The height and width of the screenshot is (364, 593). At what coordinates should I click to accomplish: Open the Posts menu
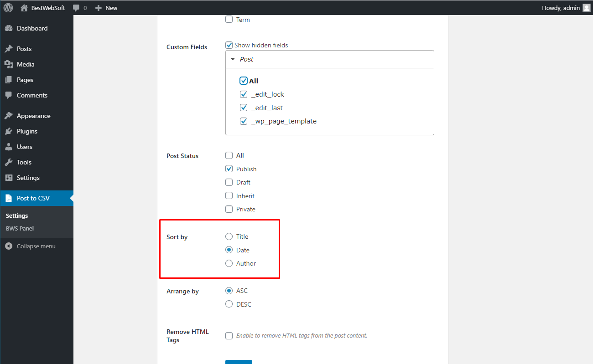point(36,49)
